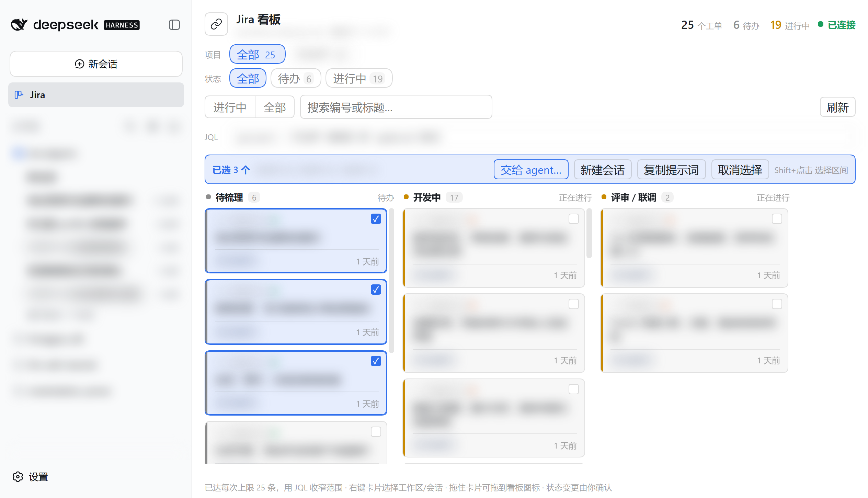868x498 pixels.
Task: Open the second card in 开发中
Action: pos(493,333)
